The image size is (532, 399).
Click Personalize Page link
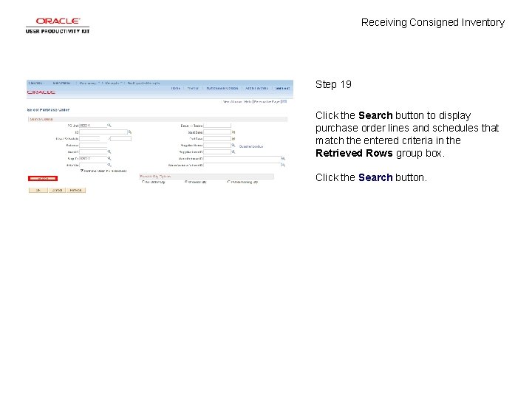(x=267, y=101)
